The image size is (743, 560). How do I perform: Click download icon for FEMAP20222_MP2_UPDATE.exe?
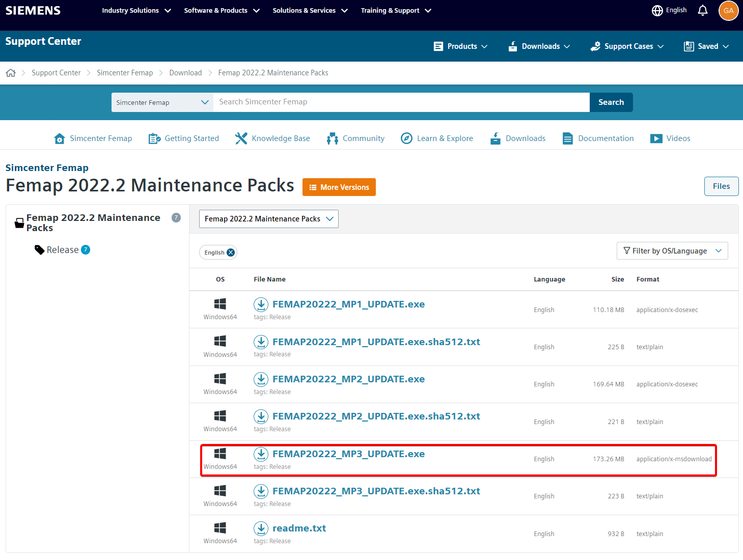point(261,379)
